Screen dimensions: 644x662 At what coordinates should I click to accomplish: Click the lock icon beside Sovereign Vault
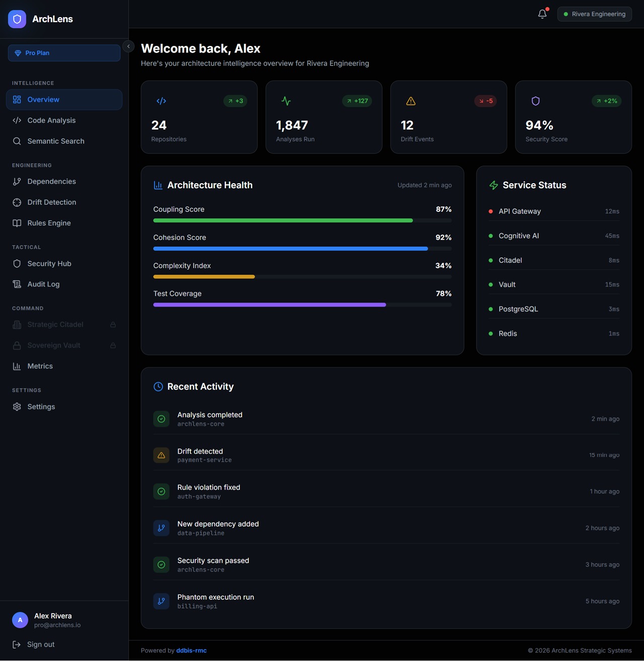[113, 345]
